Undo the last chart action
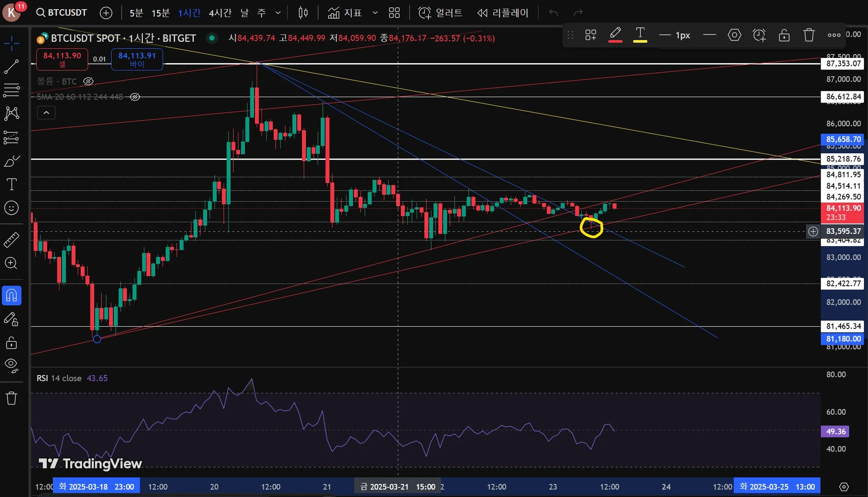 pyautogui.click(x=554, y=13)
